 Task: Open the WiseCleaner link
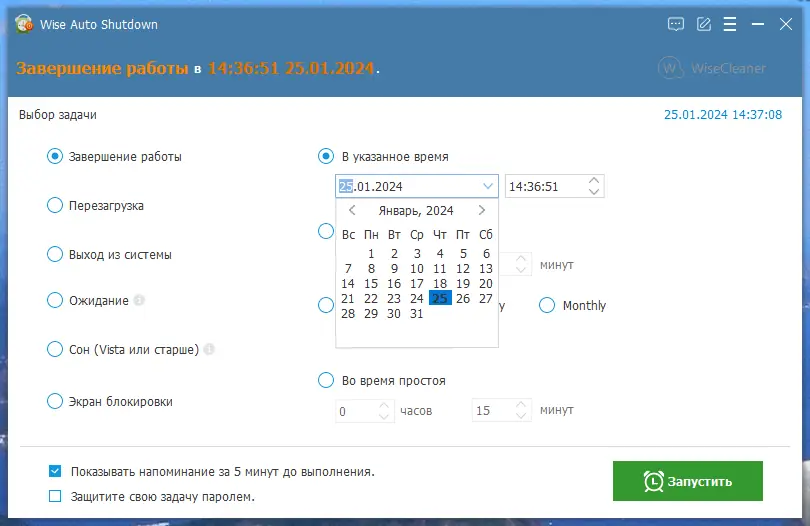712,68
